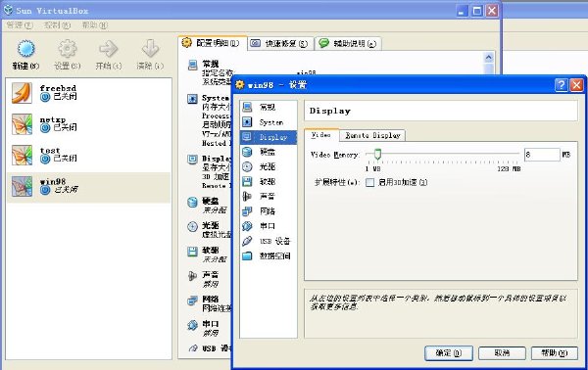Click the System section icon in details pane
Viewport: 588px width, 370px height.
coord(192,99)
